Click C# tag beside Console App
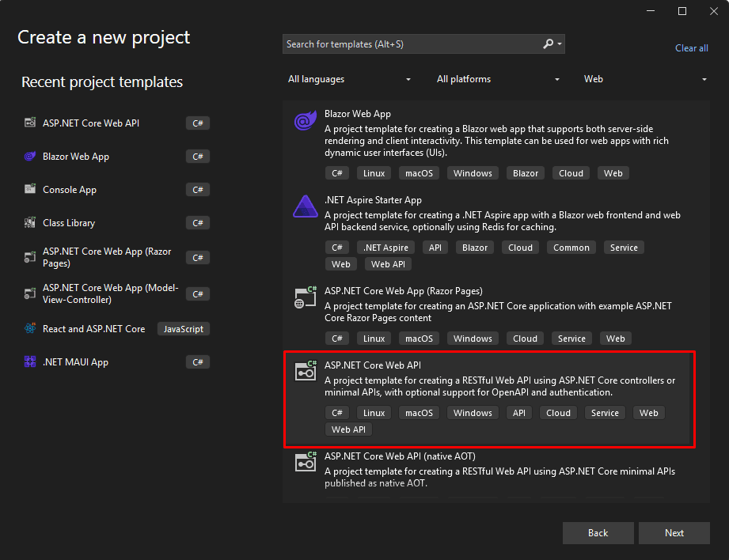The height and width of the screenshot is (560, 729). pos(198,190)
